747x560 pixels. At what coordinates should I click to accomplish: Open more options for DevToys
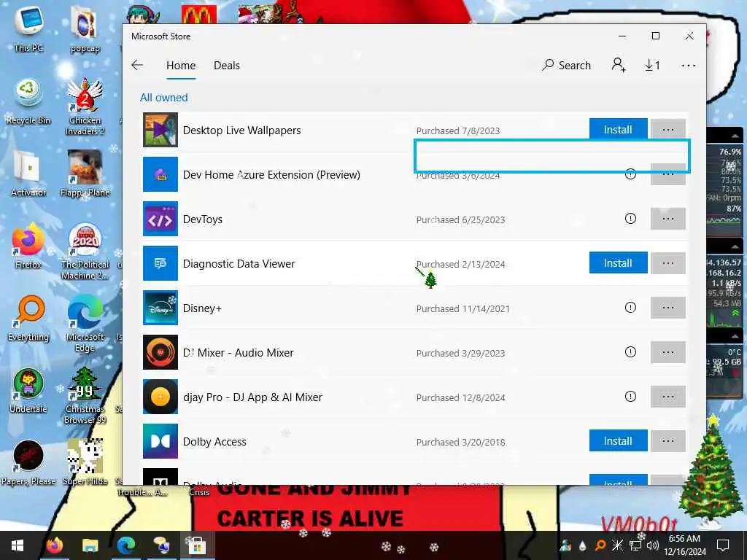668,219
